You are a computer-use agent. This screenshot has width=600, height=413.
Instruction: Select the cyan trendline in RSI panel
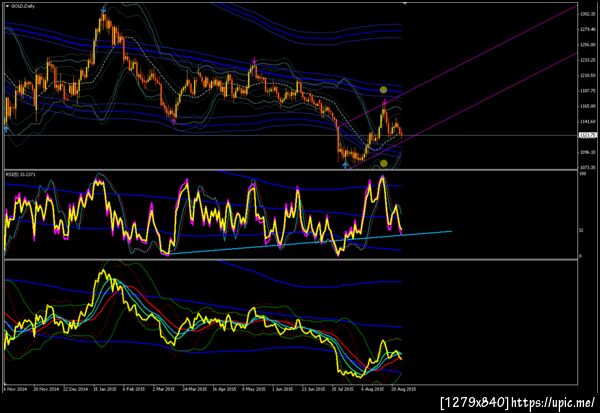(x=310, y=242)
